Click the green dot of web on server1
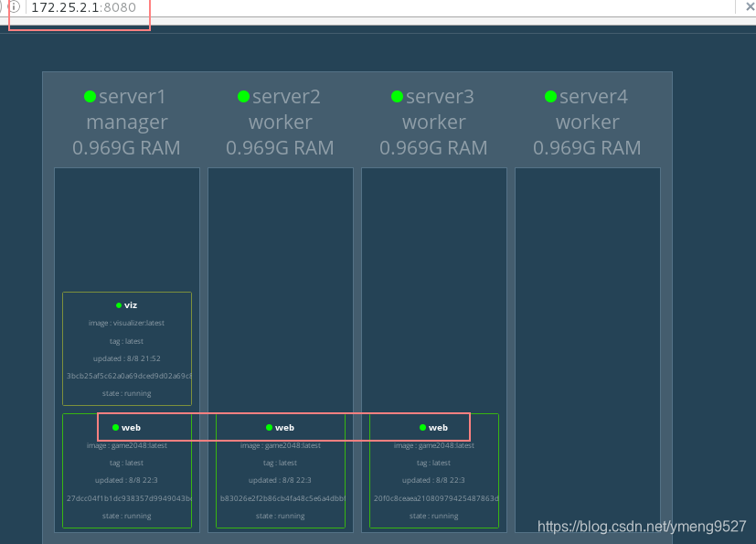756x544 pixels. pos(115,427)
